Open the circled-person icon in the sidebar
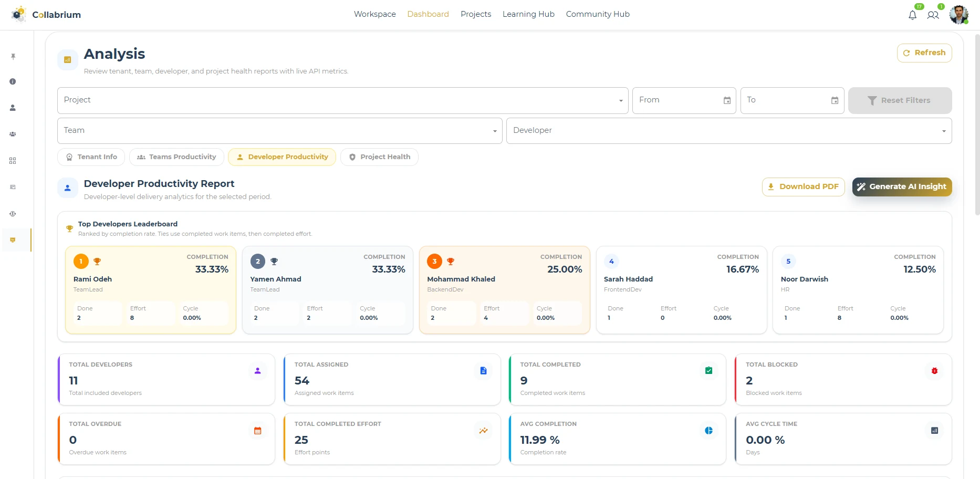Viewport: 980px width, 479px height. click(x=13, y=214)
